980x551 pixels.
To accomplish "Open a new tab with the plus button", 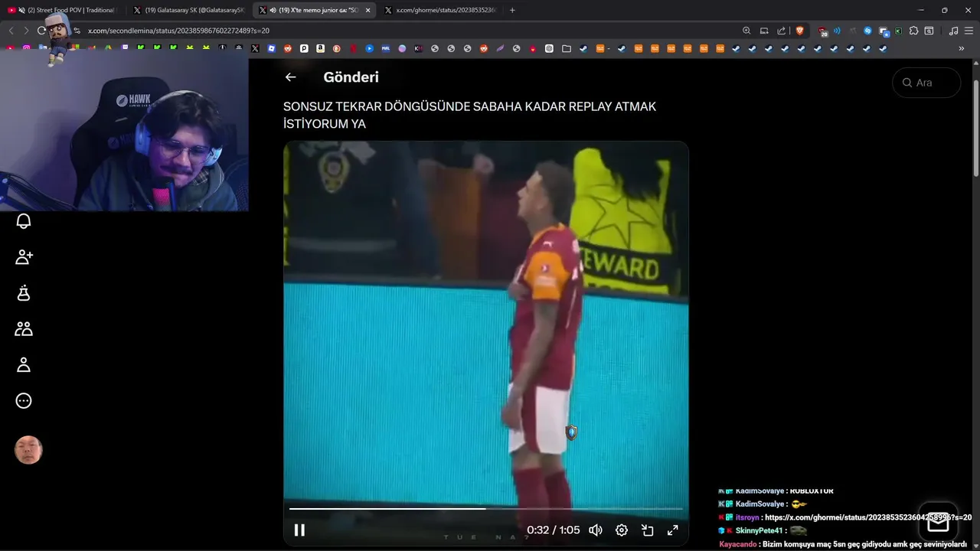I will tap(512, 10).
